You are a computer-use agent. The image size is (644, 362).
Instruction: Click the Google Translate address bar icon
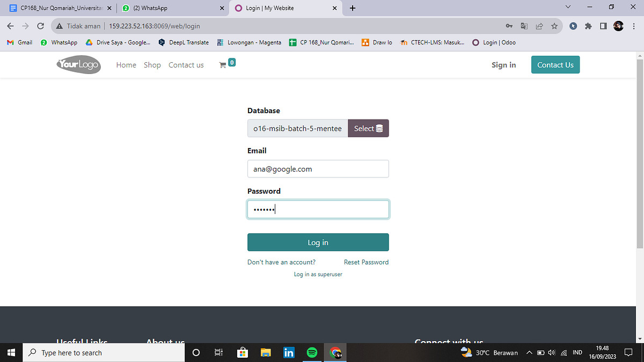pos(524,25)
